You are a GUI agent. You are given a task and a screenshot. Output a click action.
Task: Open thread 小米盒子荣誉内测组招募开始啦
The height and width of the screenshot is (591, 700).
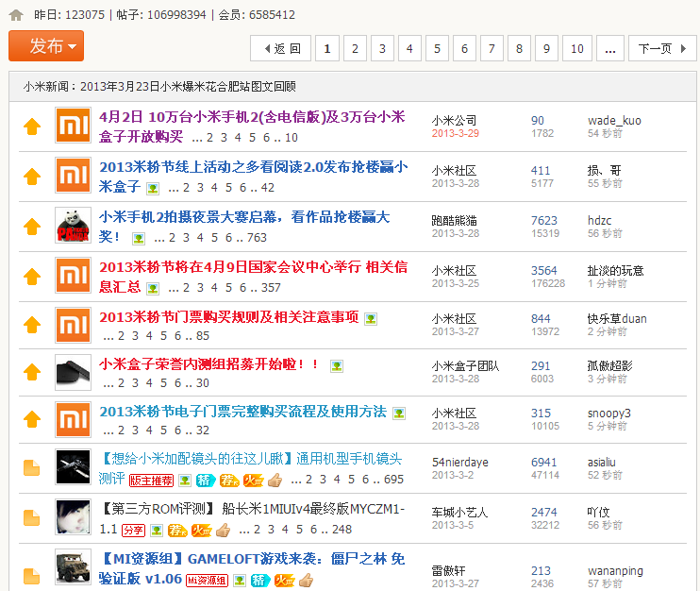(x=208, y=364)
